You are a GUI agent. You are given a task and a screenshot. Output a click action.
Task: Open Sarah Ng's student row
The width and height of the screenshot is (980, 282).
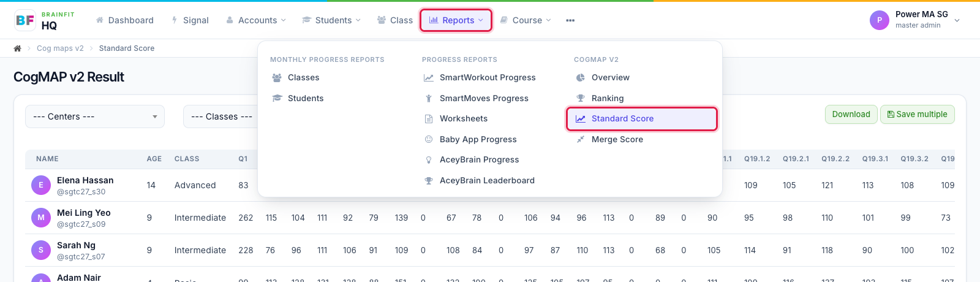point(490,250)
